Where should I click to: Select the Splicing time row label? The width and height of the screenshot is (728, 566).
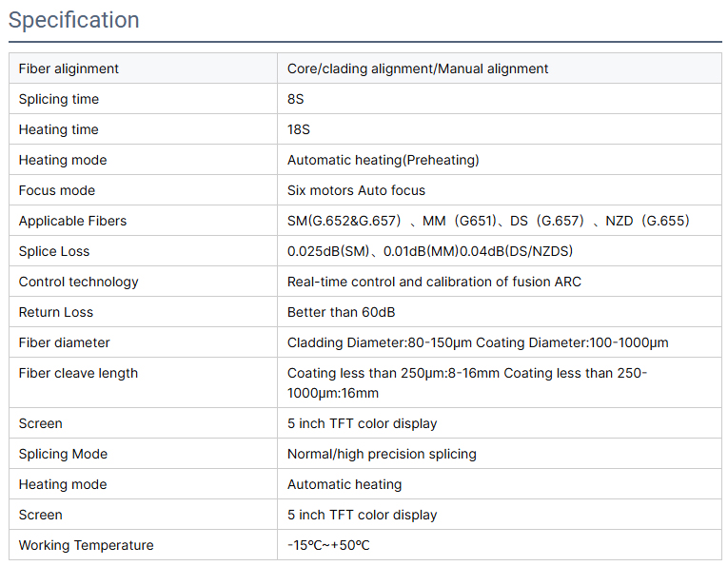(59, 99)
